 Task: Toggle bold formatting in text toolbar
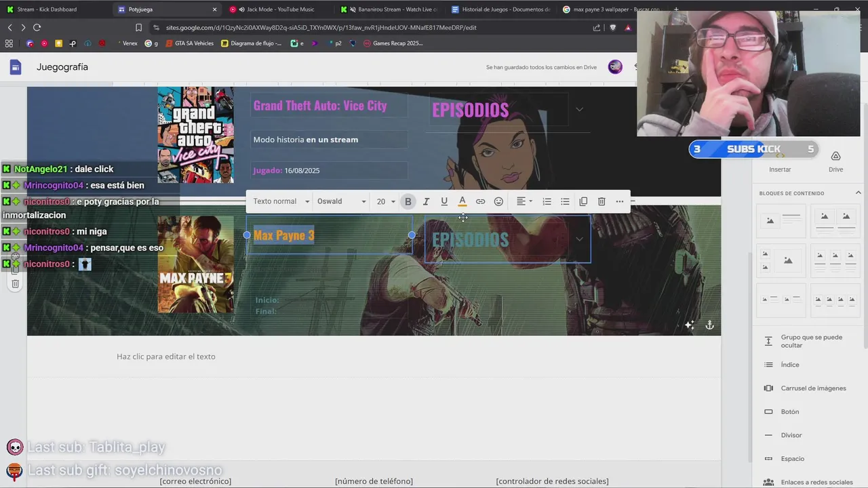(408, 201)
